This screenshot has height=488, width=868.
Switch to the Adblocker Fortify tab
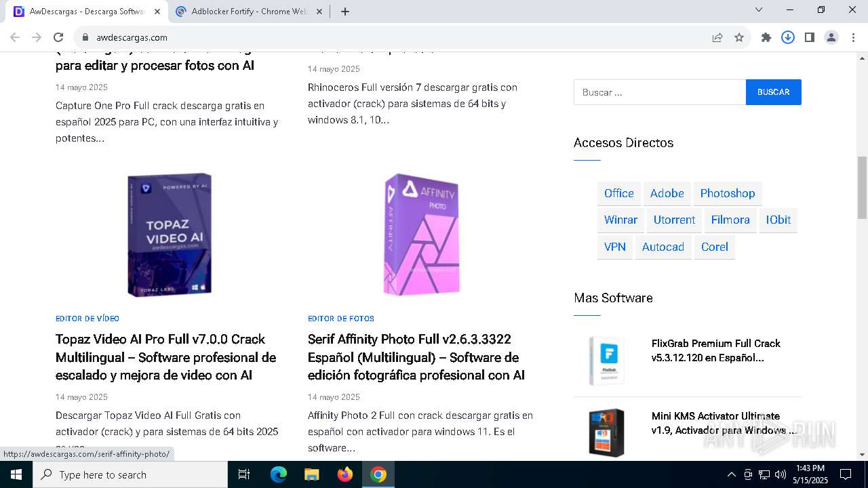point(250,12)
